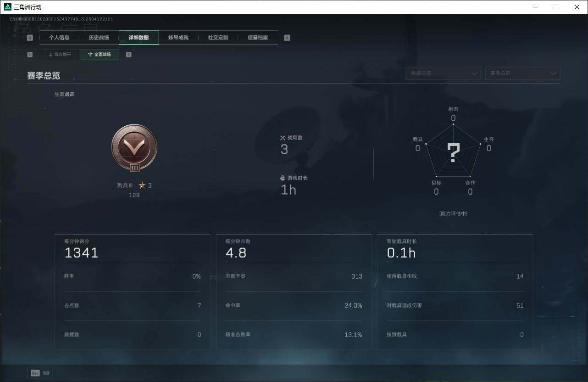Viewport: 588px width, 382px height.
Task: Click the Q previous-tab key icon
Action: click(30, 38)
